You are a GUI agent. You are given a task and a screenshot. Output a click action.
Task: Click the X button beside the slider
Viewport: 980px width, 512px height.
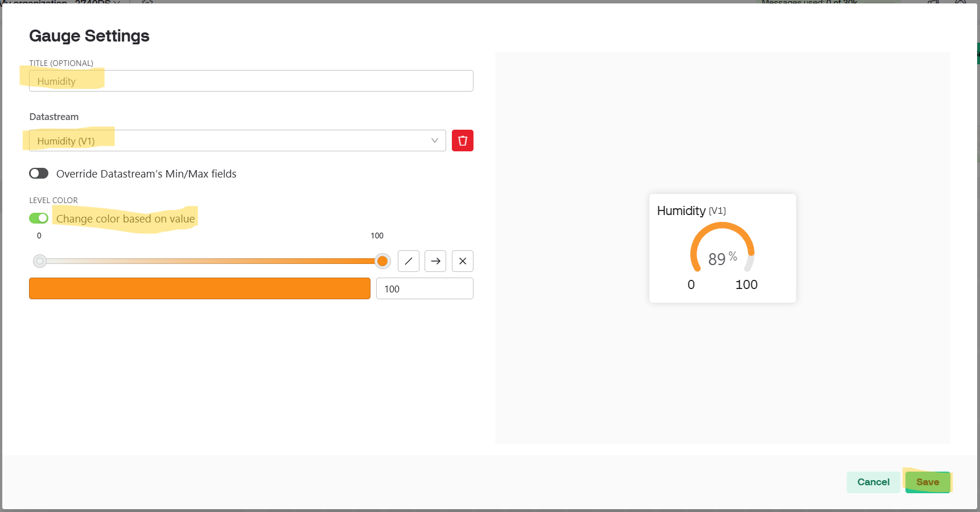click(x=462, y=261)
